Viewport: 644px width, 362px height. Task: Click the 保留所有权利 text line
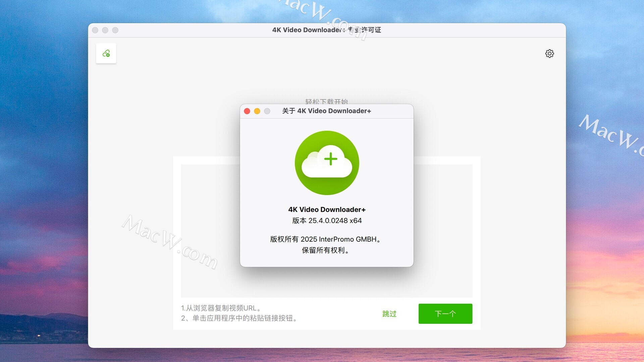tap(326, 250)
